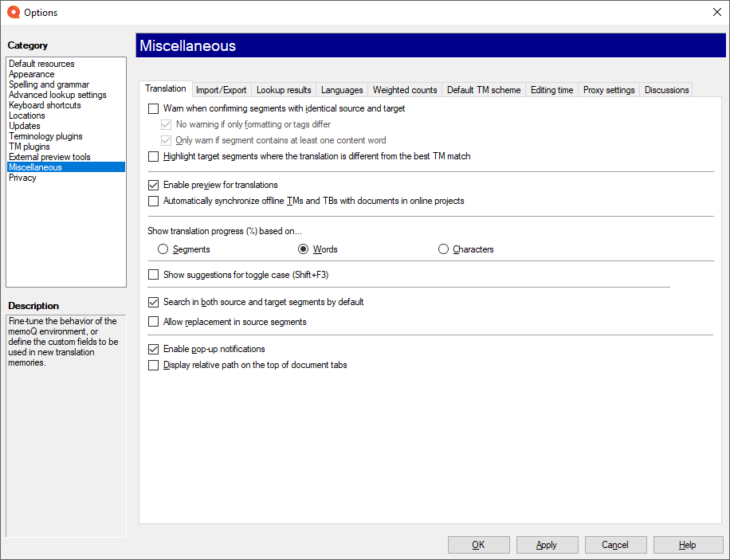This screenshot has width=730, height=560.
Task: Check 'Show suggestions for toggle case'
Action: [x=151, y=274]
